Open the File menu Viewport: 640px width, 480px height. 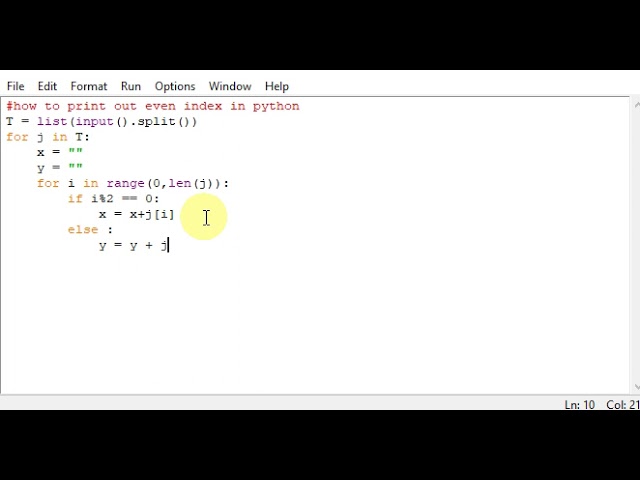point(16,87)
